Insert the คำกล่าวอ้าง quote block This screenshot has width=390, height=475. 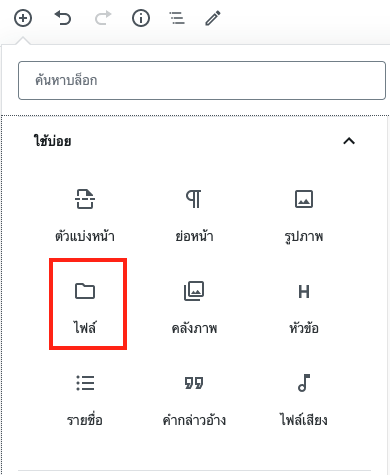click(x=194, y=399)
